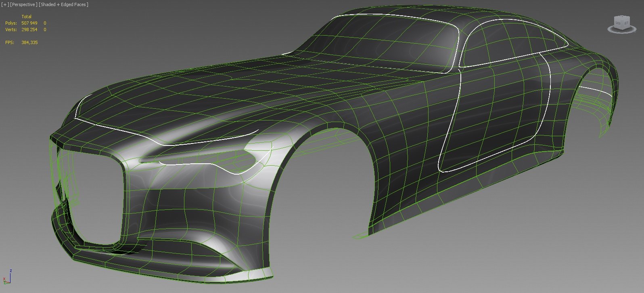Image resolution: width=644 pixels, height=293 pixels.
Task: Open the [+] general viewport menu
Action: tap(5, 4)
